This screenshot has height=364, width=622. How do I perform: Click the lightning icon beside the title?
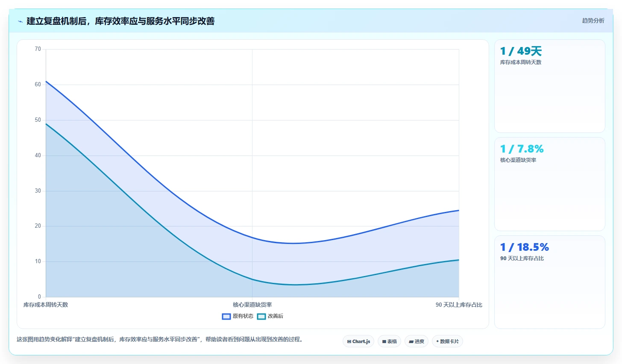point(20,21)
